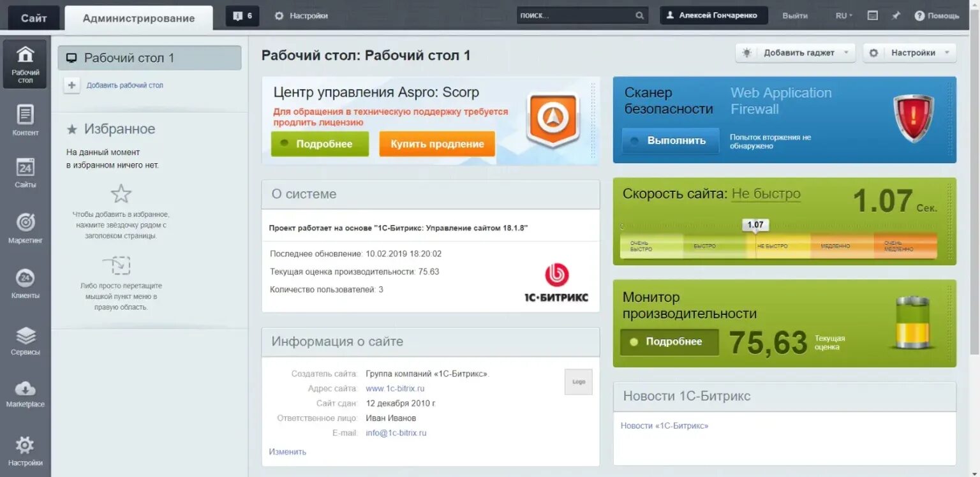Viewport: 980px width, 477px height.
Task: Open the Сайты sidebar section
Action: coord(25,173)
